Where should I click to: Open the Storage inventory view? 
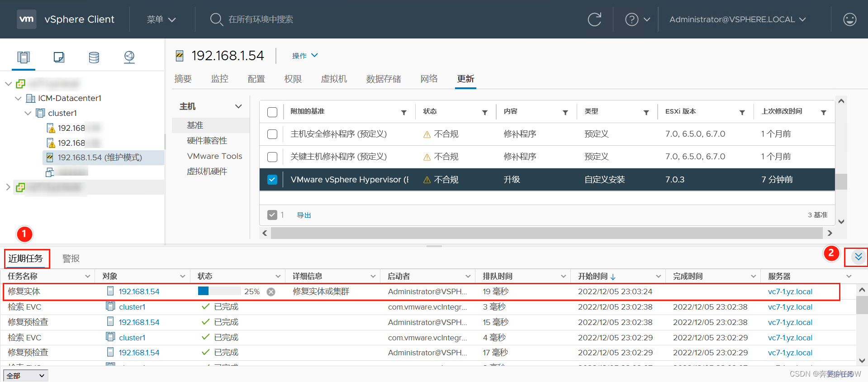click(94, 57)
